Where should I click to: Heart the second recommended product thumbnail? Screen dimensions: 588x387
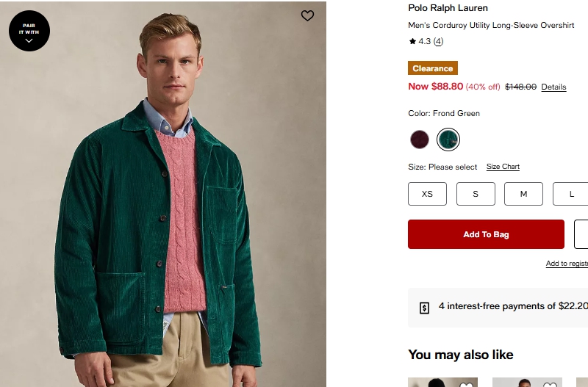tap(550, 384)
